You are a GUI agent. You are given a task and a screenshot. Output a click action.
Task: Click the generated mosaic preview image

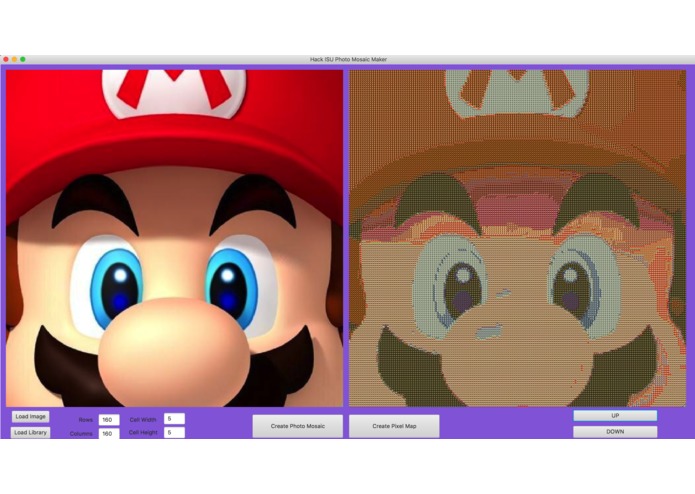tap(517, 238)
